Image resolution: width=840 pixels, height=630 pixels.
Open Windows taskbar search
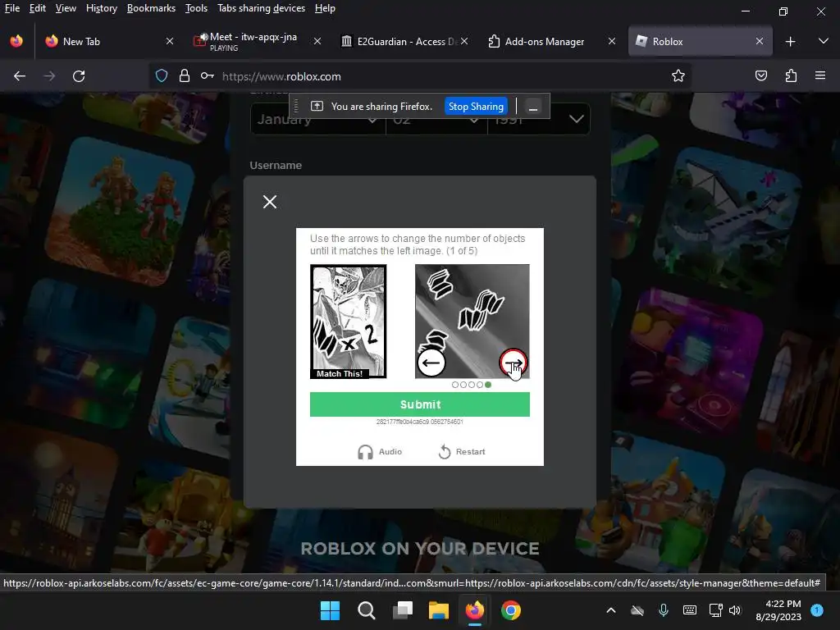(x=367, y=610)
